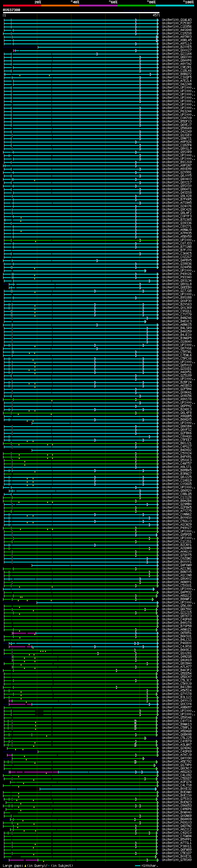Select the UniRef100_C0H7X9 label
197x868 pixels.
[177, 118]
